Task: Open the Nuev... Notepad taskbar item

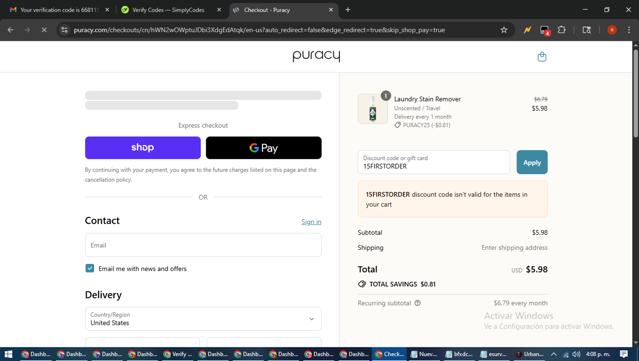Action: (x=424, y=354)
